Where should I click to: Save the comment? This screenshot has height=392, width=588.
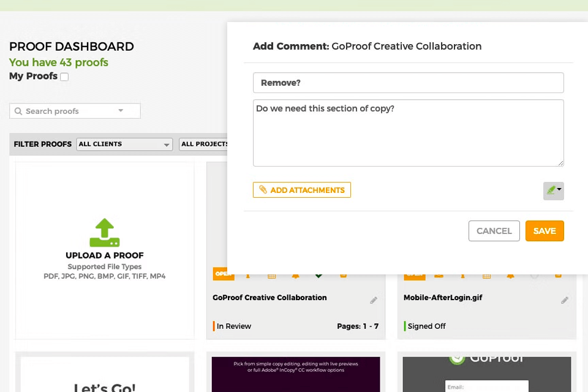pos(545,231)
